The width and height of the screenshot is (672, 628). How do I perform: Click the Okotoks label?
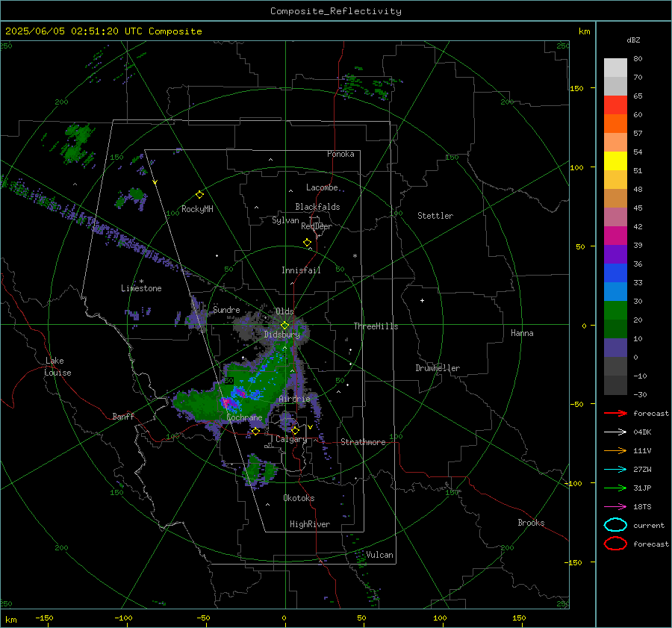pyautogui.click(x=299, y=498)
